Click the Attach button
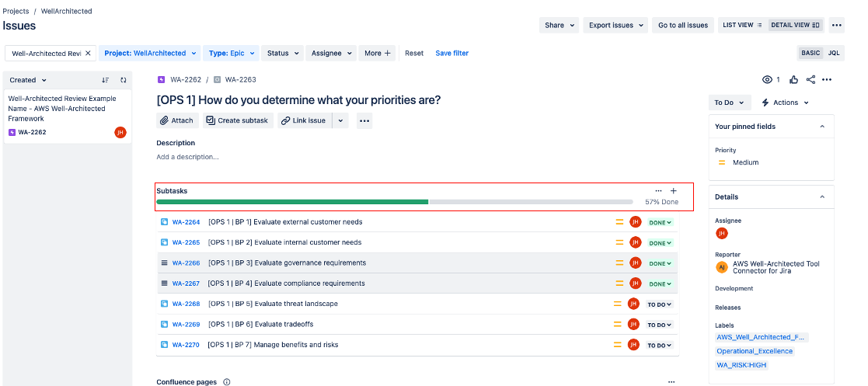Viewport: 868px width, 386px height. [x=177, y=120]
